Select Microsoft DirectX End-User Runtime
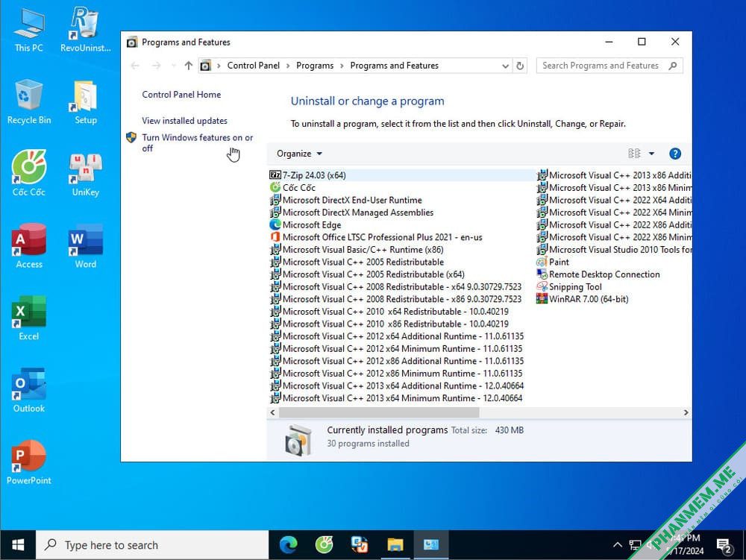The height and width of the screenshot is (560, 746). click(x=345, y=200)
